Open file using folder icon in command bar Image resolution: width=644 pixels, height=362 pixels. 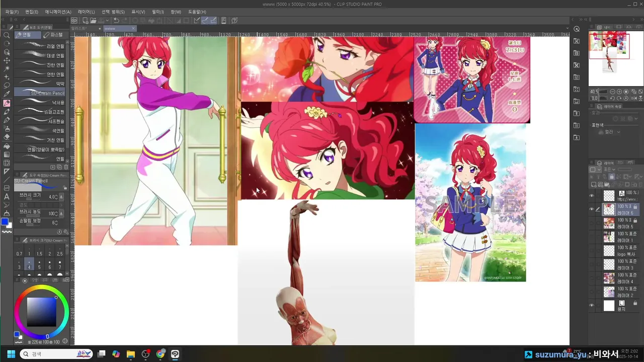pos(94,21)
